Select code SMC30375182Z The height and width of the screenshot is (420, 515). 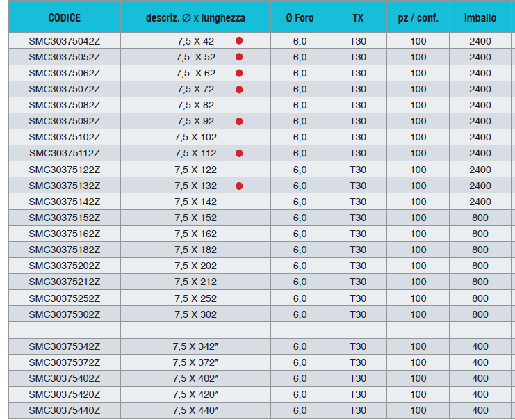click(x=65, y=250)
